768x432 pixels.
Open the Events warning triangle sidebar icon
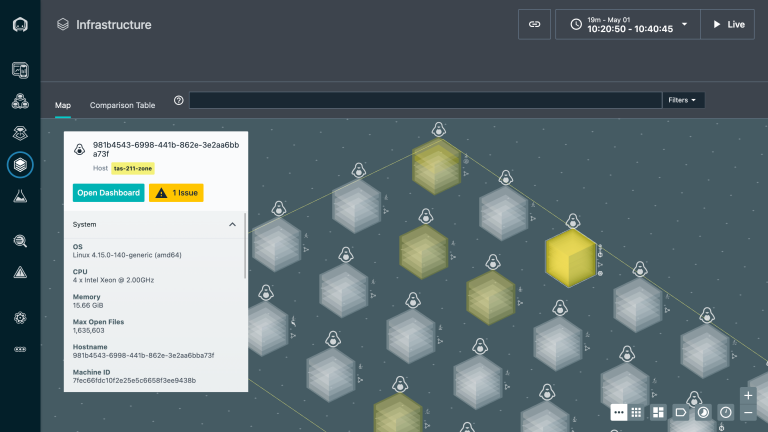point(20,272)
